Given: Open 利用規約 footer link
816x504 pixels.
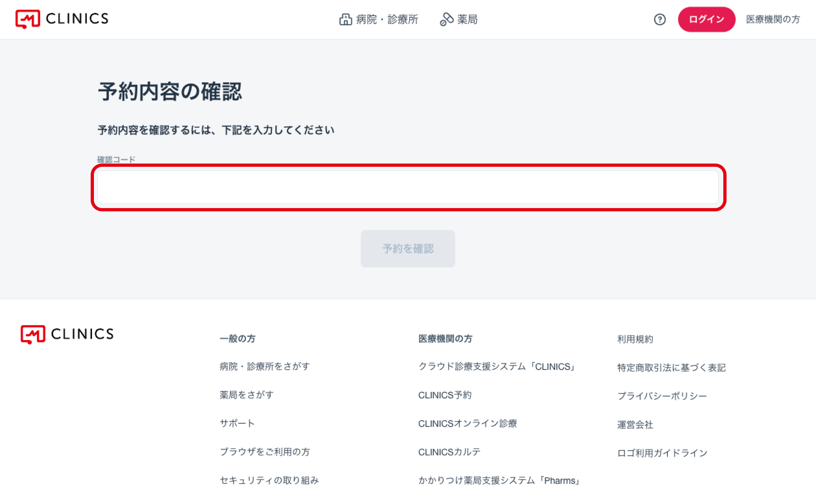Looking at the screenshot, I should tap(635, 339).
